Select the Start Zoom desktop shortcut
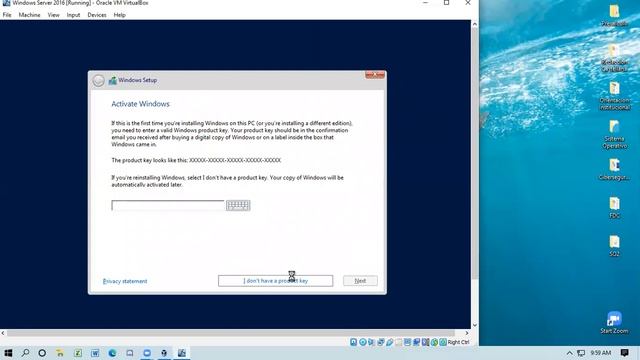The image size is (640, 360). pos(614,323)
